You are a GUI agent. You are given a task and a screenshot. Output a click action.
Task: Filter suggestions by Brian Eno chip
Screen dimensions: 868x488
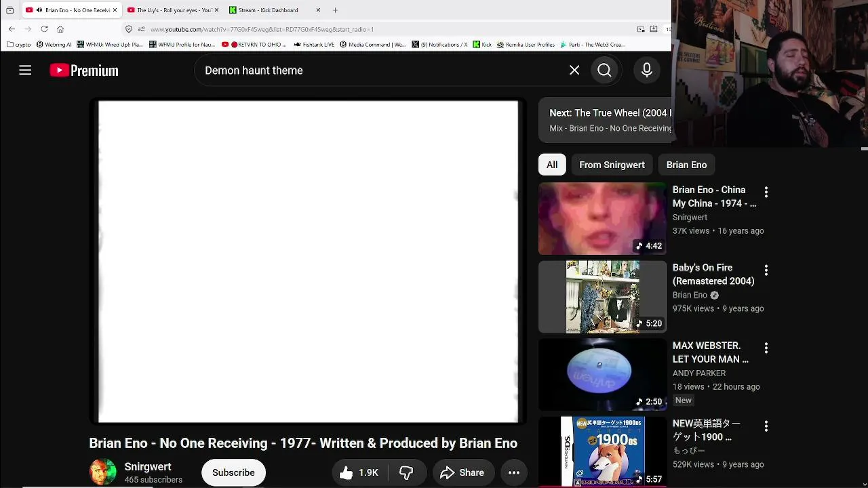click(686, 165)
